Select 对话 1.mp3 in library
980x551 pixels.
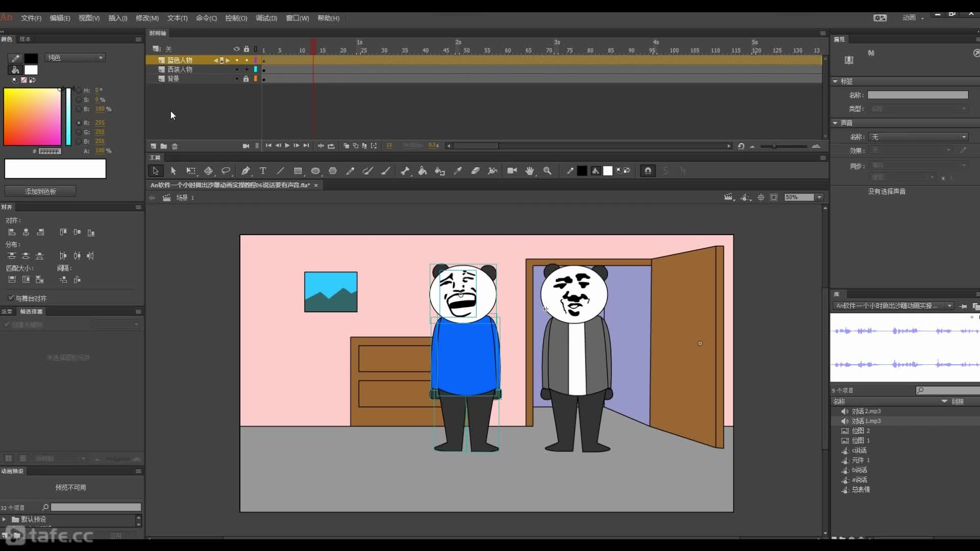click(866, 421)
